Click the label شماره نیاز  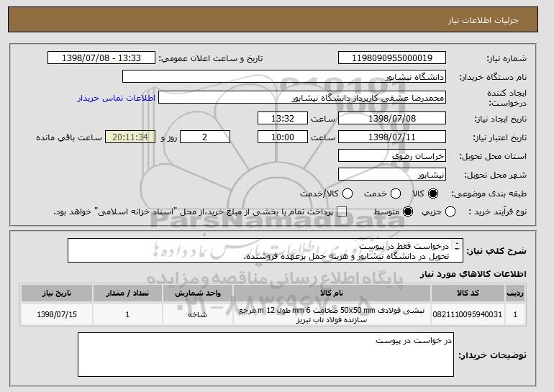tap(507, 58)
